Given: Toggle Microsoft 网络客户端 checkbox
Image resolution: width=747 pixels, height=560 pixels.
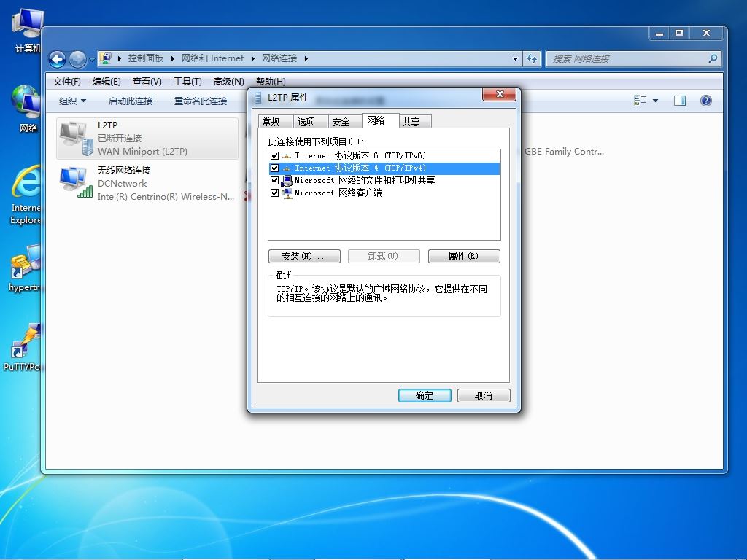Looking at the screenshot, I should [274, 192].
